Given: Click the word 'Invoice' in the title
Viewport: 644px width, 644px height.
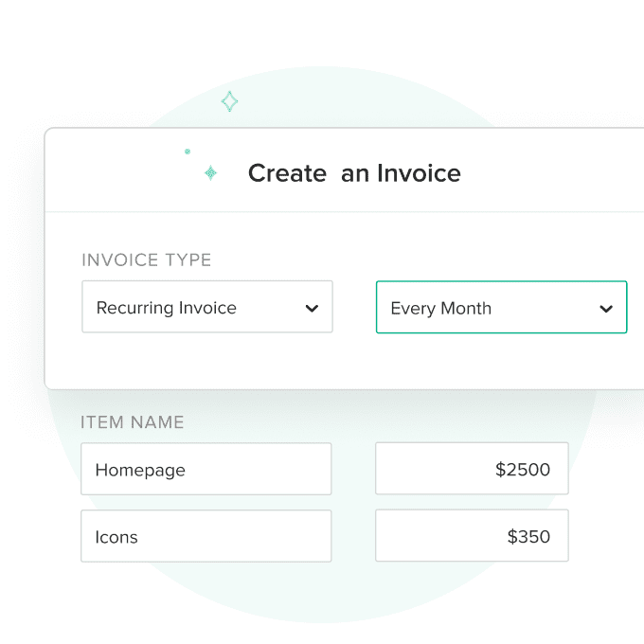Looking at the screenshot, I should point(419,173).
